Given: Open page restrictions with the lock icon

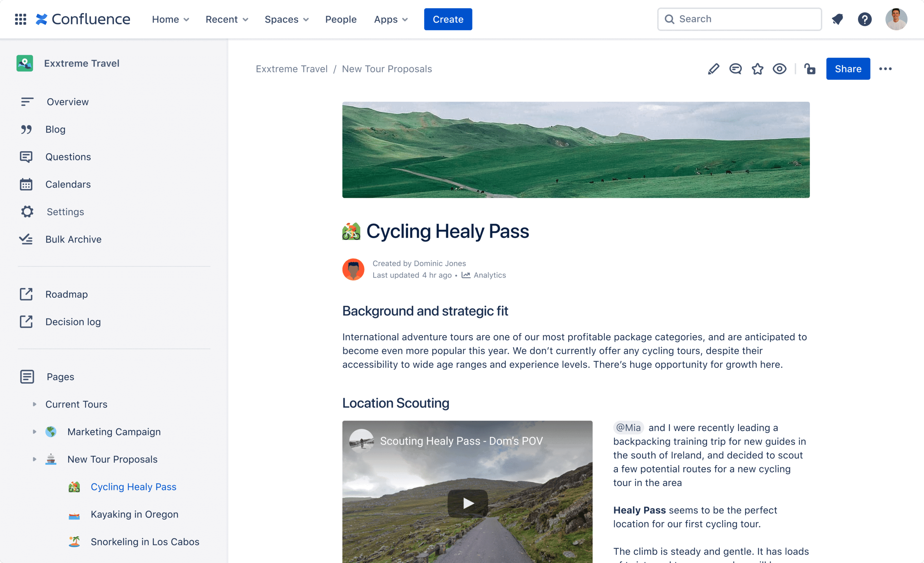Looking at the screenshot, I should pos(810,69).
